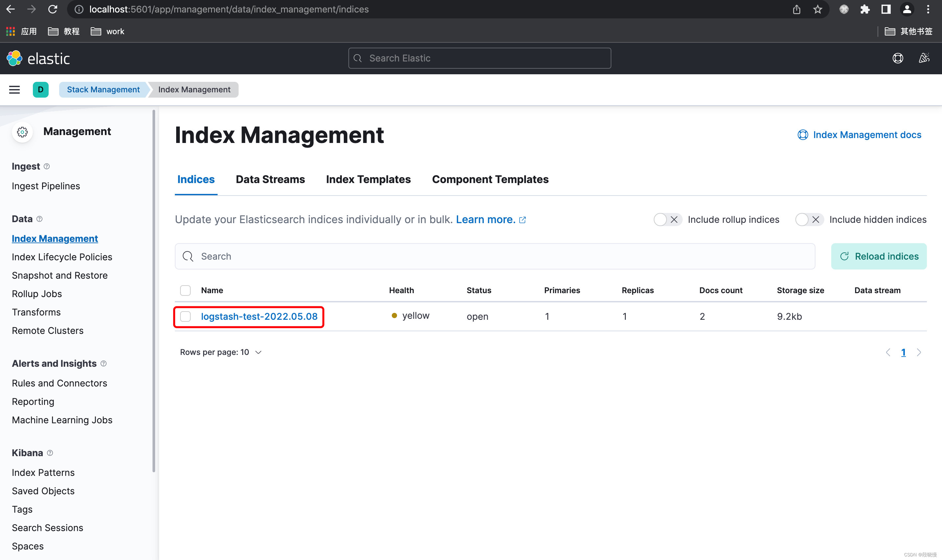
Task: Open the hamburger navigation menu
Action: pyautogui.click(x=14, y=89)
